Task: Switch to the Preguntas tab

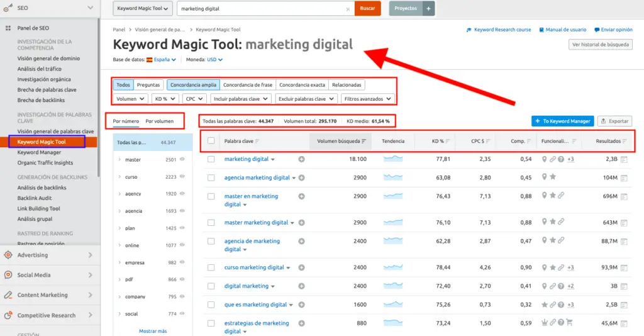Action: [148, 85]
